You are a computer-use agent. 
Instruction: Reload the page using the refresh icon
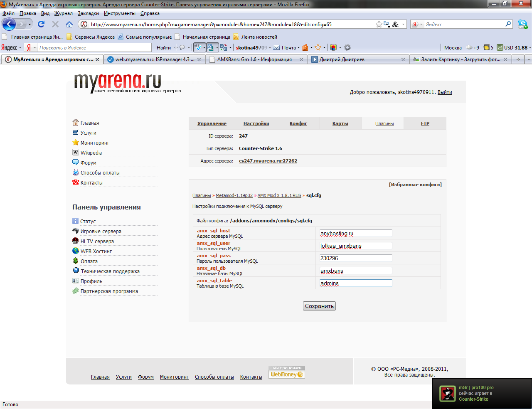tap(41, 24)
